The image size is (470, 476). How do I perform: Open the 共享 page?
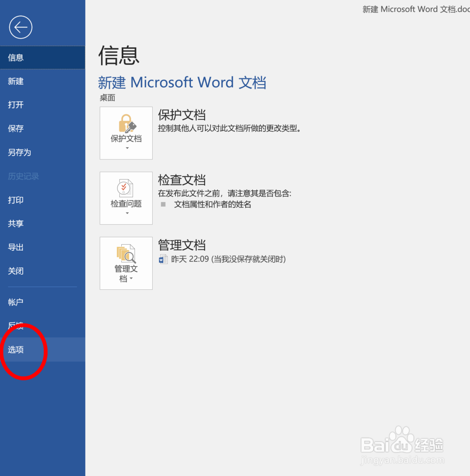coord(42,223)
